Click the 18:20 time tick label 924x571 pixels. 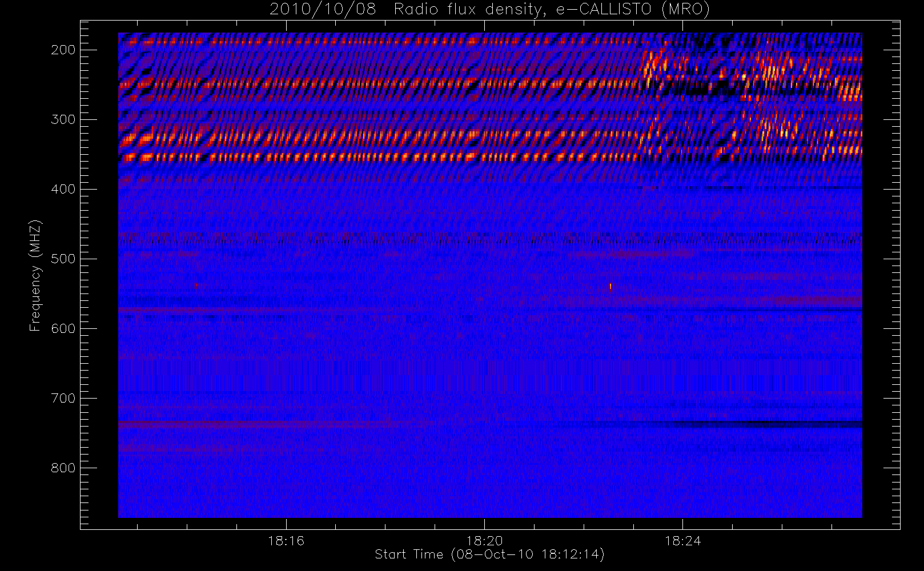[x=484, y=541]
